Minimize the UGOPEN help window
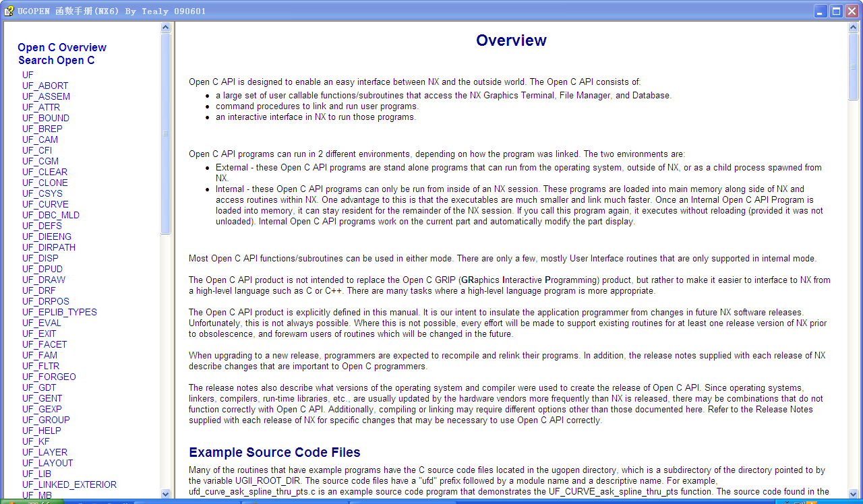Image resolution: width=863 pixels, height=504 pixels. (x=821, y=11)
